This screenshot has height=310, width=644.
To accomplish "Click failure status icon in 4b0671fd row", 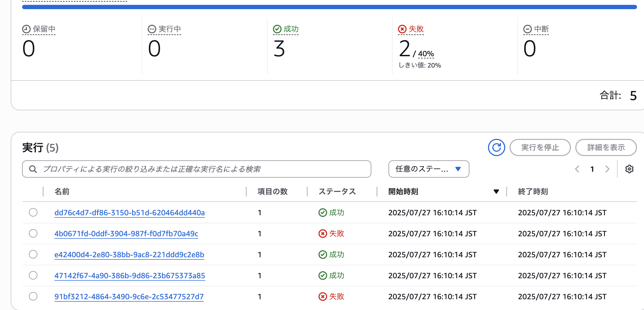I will tap(323, 234).
